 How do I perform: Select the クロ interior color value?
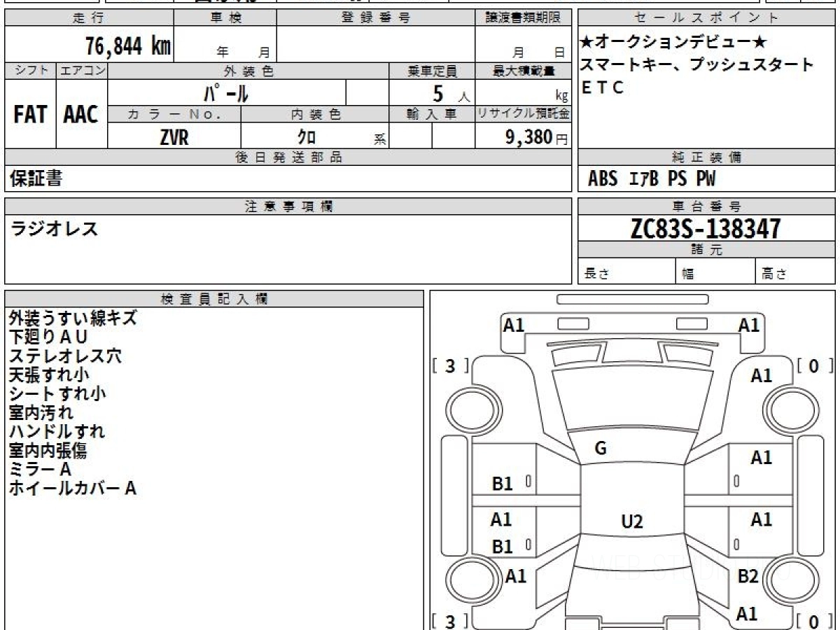[x=307, y=137]
